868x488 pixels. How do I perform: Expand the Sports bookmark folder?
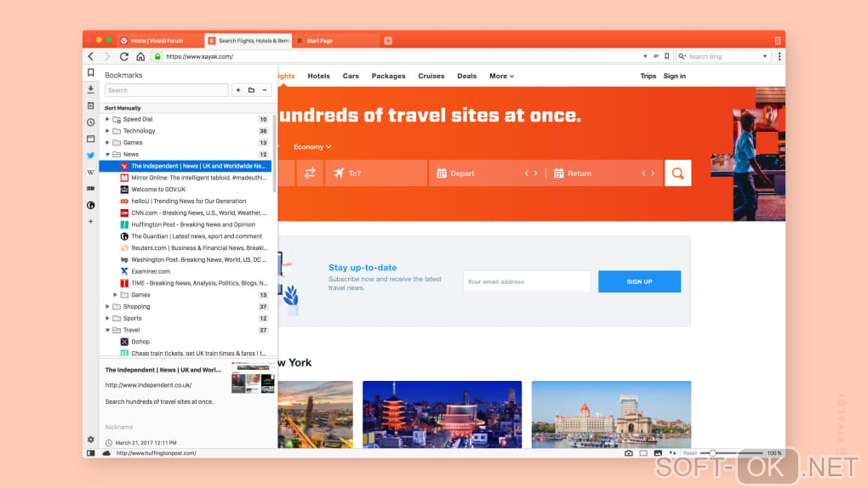click(107, 318)
